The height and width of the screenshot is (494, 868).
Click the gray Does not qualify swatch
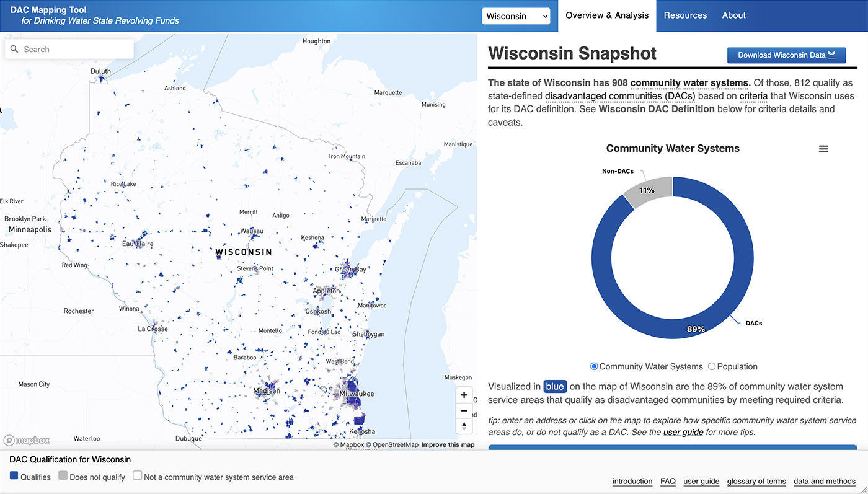63,476
